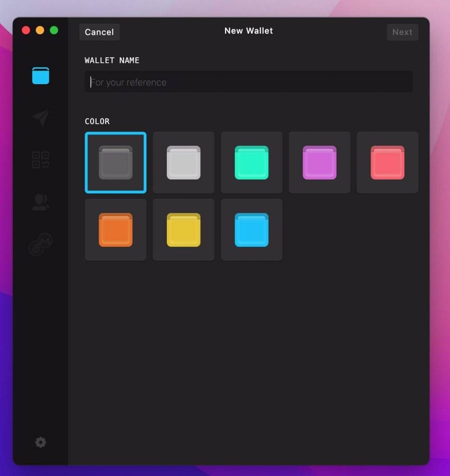Open the send paper-plane sidebar icon
Image resolution: width=450 pixels, height=476 pixels.
point(41,117)
